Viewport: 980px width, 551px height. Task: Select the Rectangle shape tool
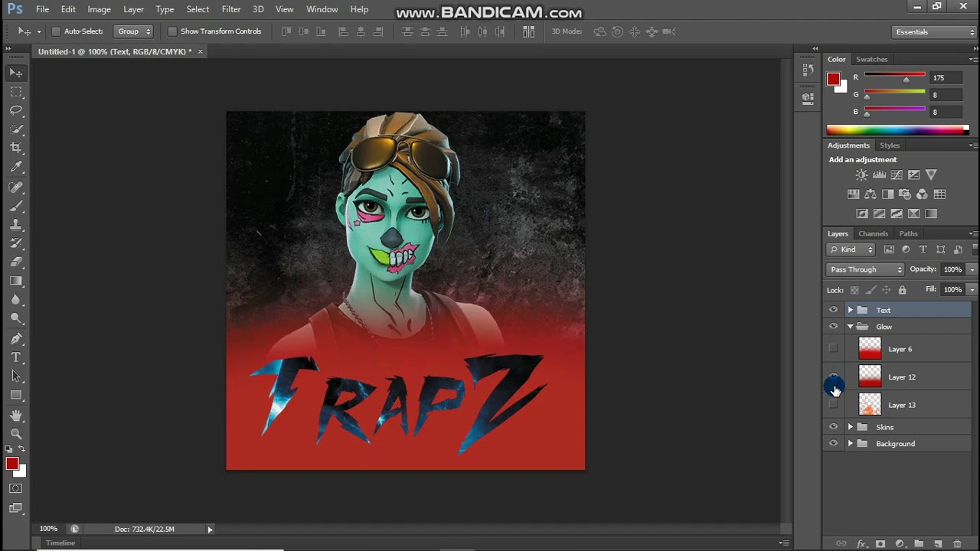[16, 395]
